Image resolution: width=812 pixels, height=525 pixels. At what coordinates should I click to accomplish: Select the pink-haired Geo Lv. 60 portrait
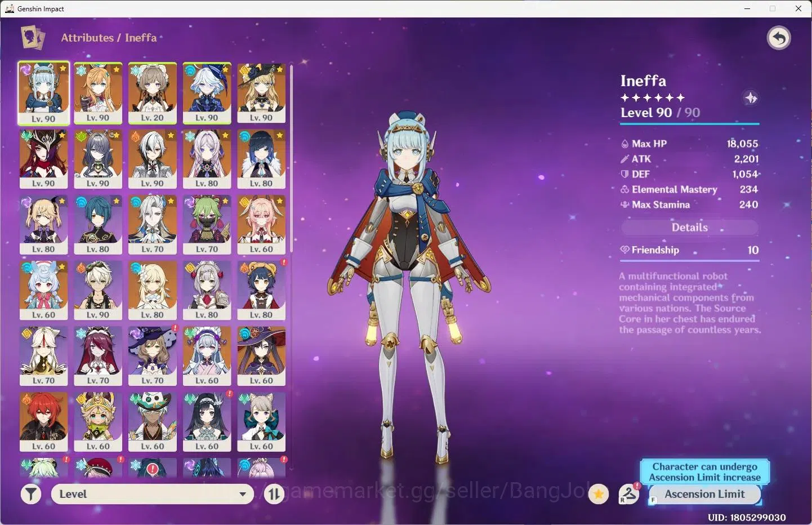tap(261, 225)
